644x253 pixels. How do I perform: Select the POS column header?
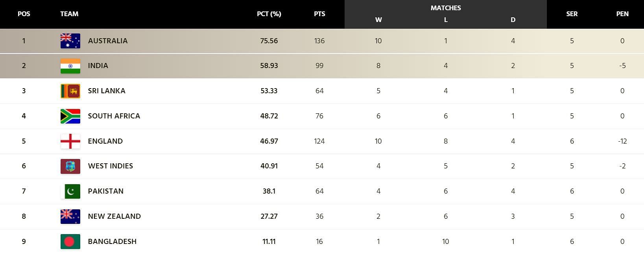(24, 14)
